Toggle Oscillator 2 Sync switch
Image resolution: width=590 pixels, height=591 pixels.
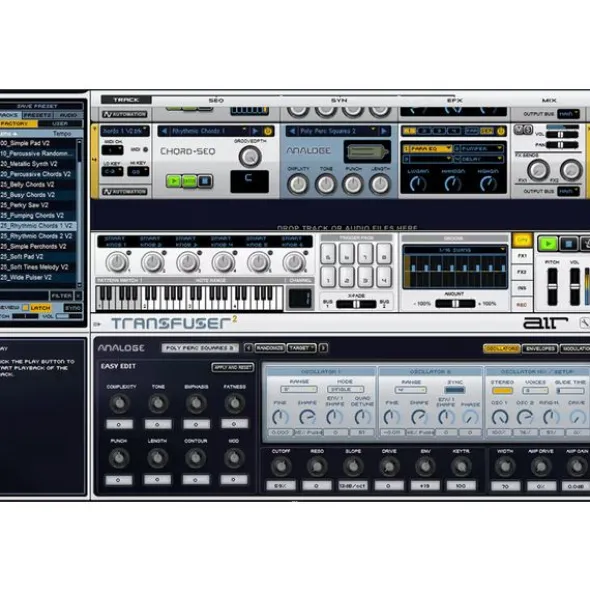455,390
